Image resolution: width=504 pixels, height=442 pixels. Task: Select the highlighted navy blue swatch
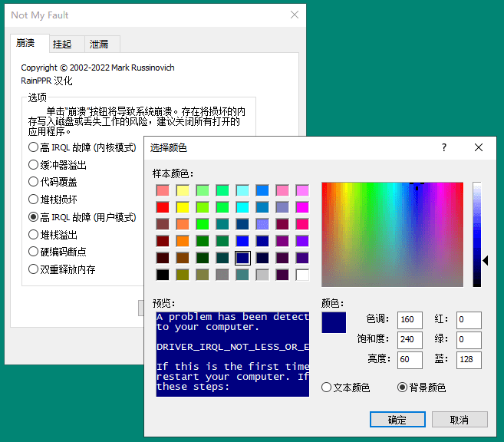coord(242,257)
